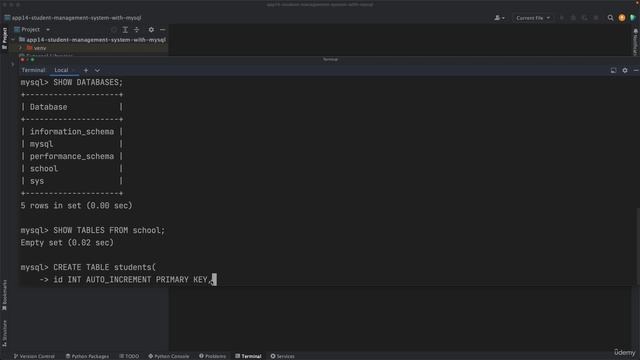Open the Project tool window side tab
The width and height of the screenshot is (640, 360).
tap(4, 38)
